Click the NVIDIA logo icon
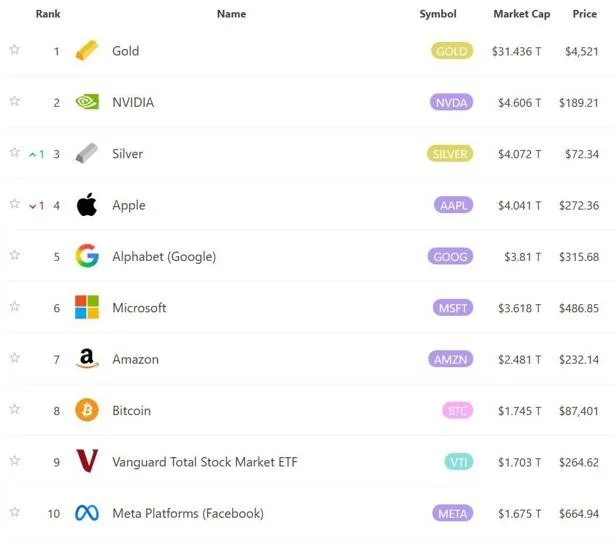Screen dimensions: 615x540 coord(87,102)
